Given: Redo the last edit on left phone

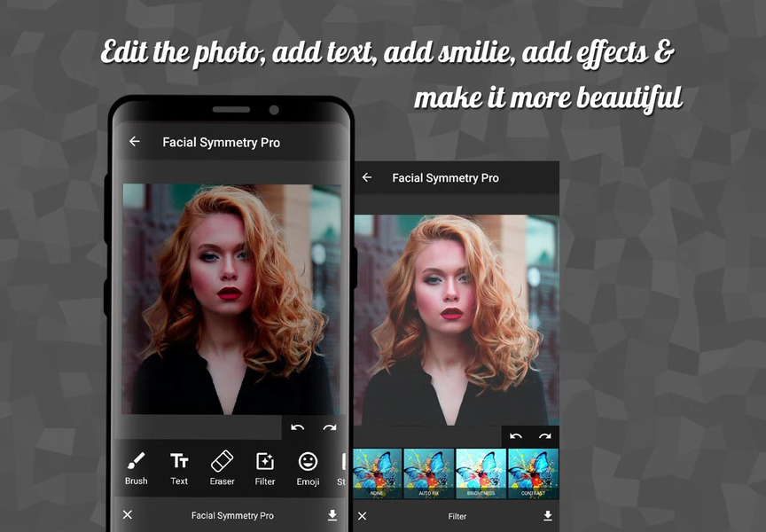Looking at the screenshot, I should [x=329, y=428].
